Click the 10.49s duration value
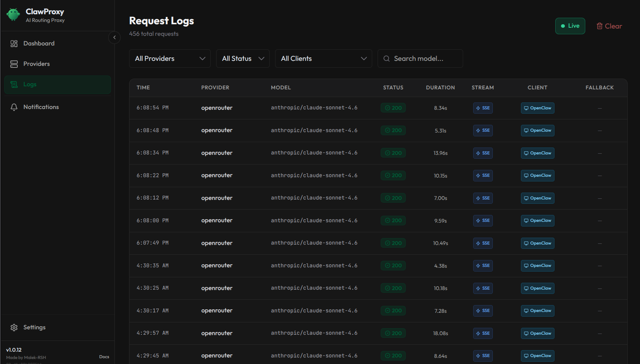Image resolution: width=640 pixels, height=364 pixels. (x=440, y=243)
